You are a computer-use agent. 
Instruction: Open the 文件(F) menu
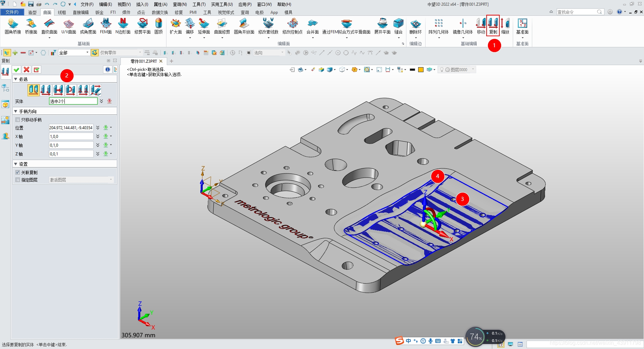pyautogui.click(x=87, y=4)
